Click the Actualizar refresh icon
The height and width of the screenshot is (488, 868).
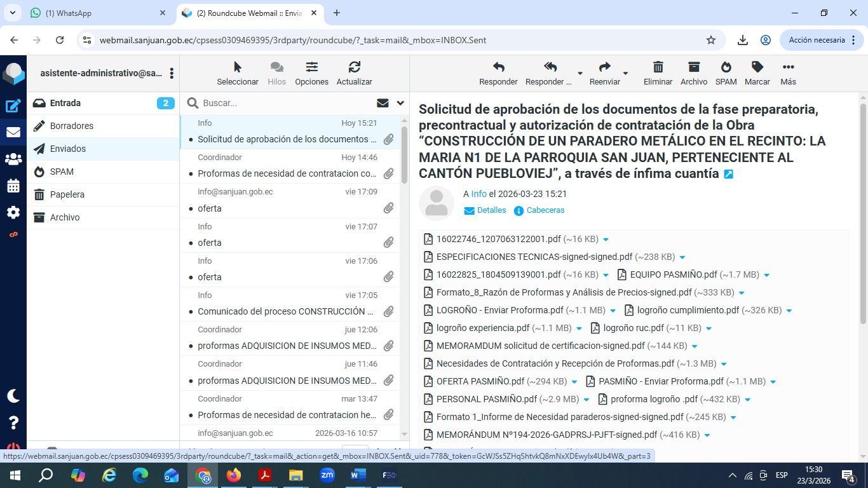pos(354,67)
